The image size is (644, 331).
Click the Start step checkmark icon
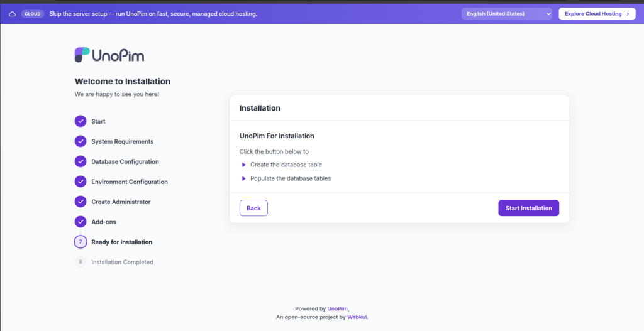click(80, 121)
